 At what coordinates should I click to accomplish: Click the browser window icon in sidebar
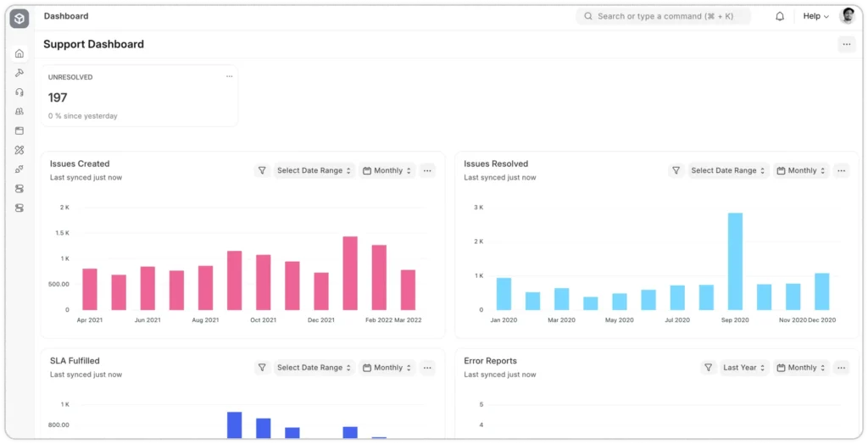pos(19,131)
